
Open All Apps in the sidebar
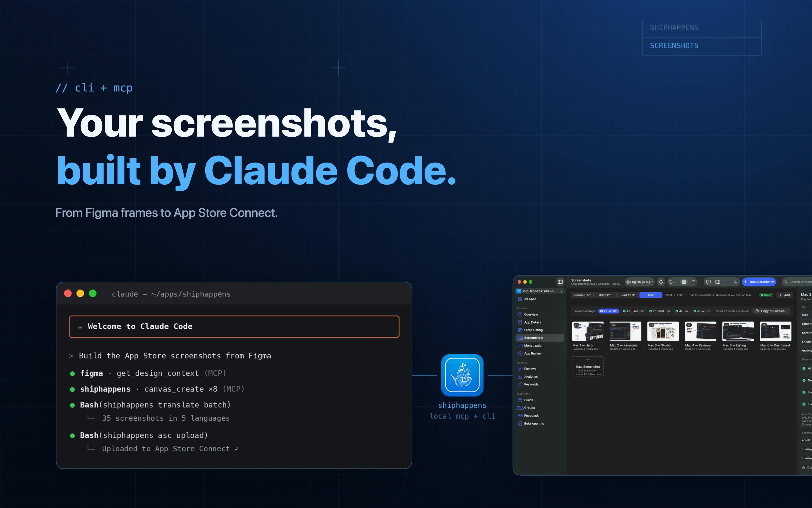(540, 299)
